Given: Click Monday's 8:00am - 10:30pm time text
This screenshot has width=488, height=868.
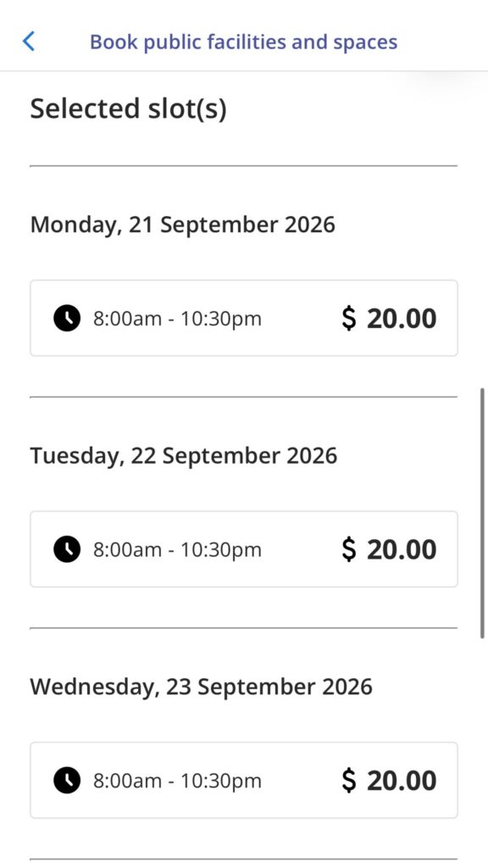Looking at the screenshot, I should pyautogui.click(x=177, y=319).
